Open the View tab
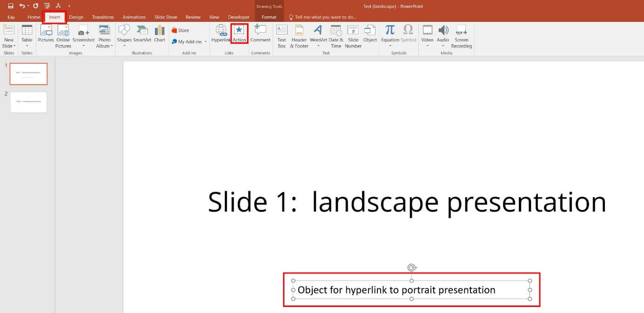 214,17
